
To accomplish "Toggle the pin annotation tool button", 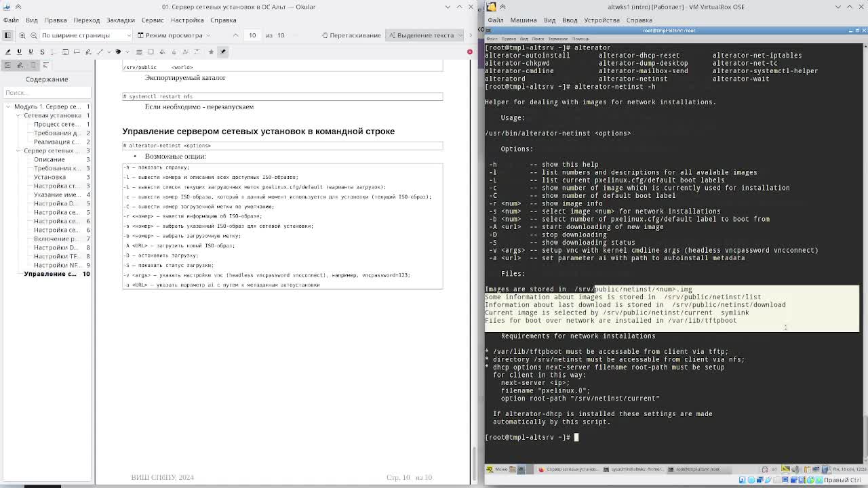I will coord(222,52).
